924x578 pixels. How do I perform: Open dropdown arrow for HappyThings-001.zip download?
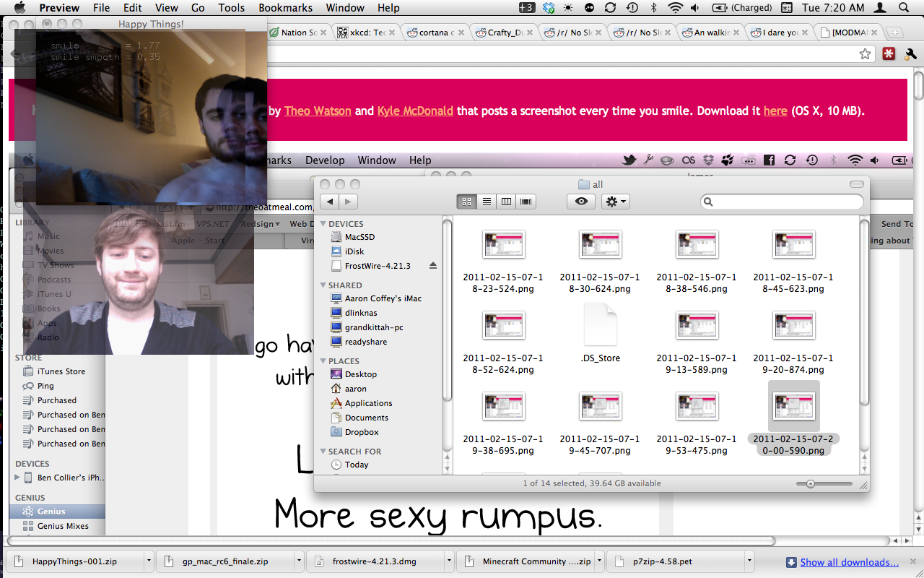(x=149, y=561)
